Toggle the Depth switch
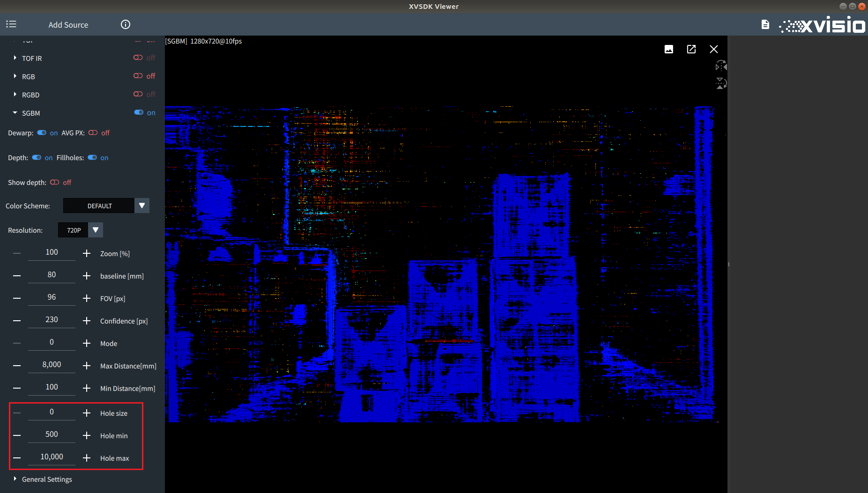 point(37,157)
